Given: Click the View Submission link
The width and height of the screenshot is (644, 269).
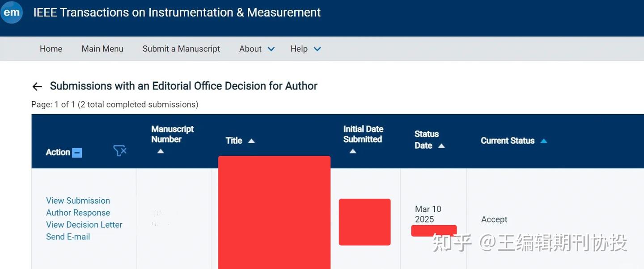Looking at the screenshot, I should 78,201.
